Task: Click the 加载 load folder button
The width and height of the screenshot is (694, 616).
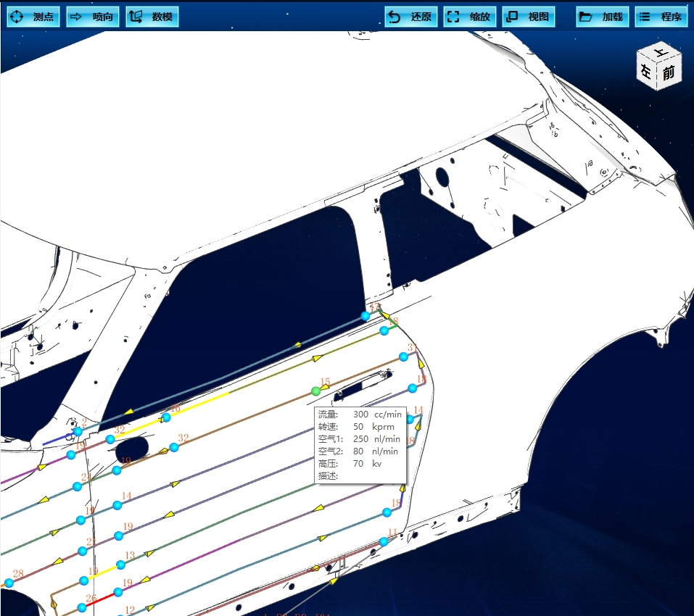Action: pyautogui.click(x=603, y=17)
